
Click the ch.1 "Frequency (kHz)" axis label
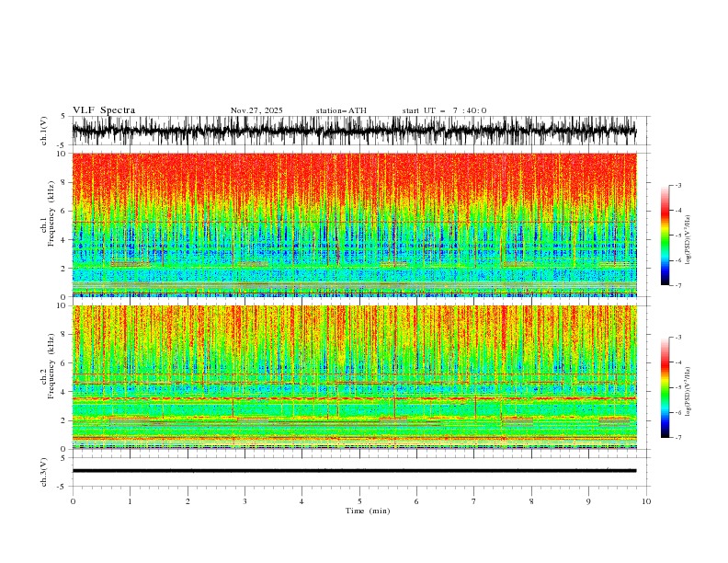51,213
